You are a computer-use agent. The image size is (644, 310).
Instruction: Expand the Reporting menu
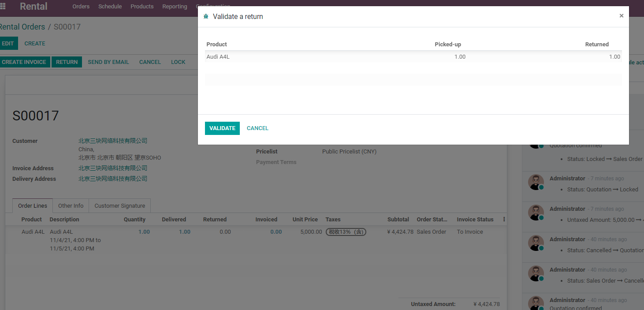tap(175, 7)
